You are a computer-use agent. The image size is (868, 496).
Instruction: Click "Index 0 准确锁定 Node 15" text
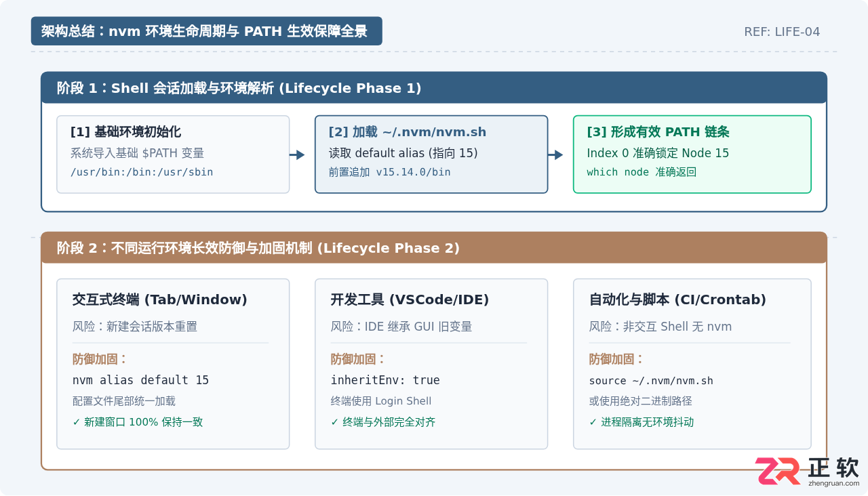[658, 153]
